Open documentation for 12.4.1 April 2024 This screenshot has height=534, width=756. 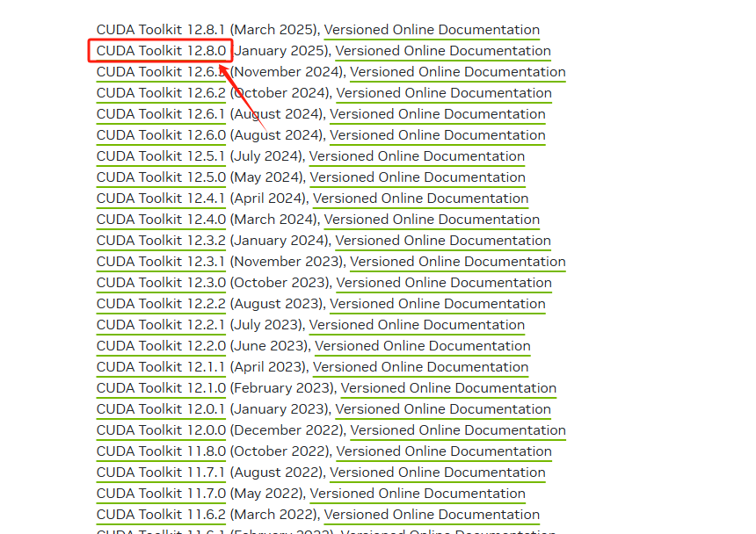click(420, 198)
